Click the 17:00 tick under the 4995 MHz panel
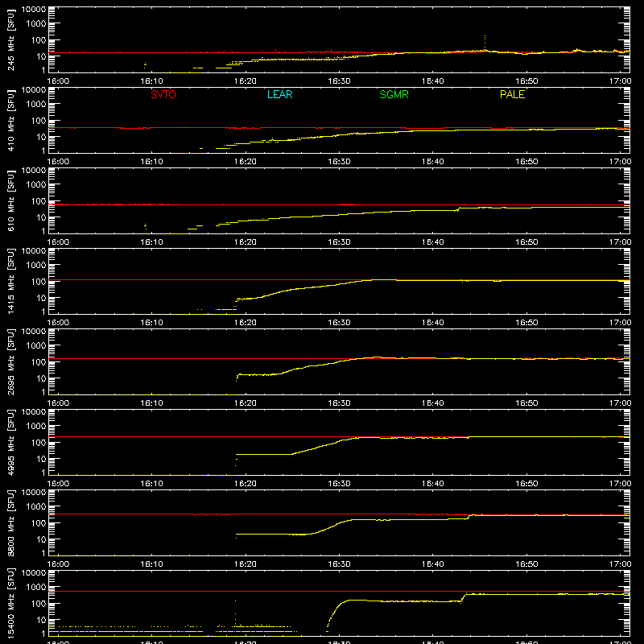Viewport: 644px width, 644px height. 620,484
